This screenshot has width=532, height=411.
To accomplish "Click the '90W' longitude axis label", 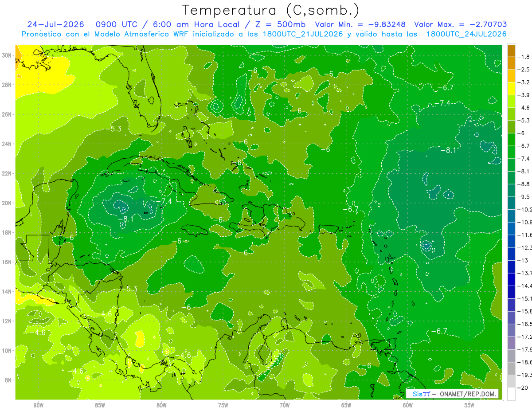I will click(38, 405).
